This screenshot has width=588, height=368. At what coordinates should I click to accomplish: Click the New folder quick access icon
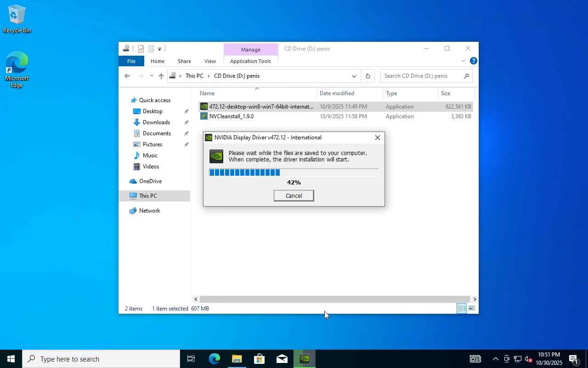click(151, 49)
